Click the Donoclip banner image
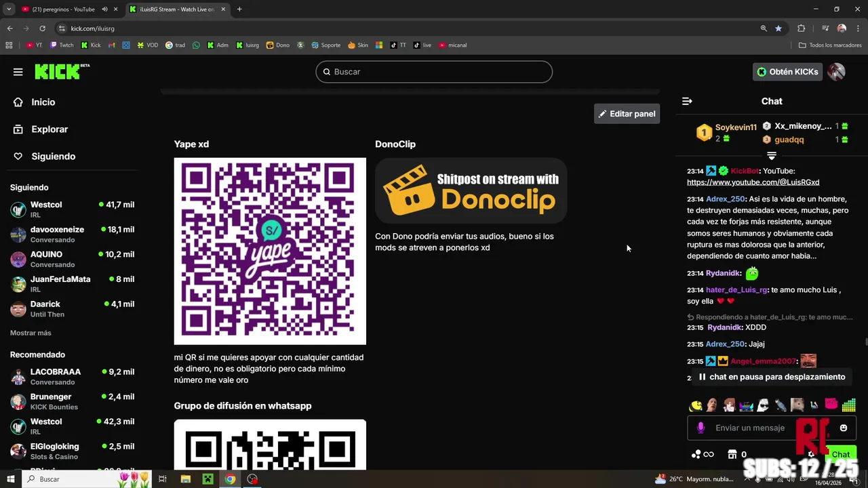The height and width of the screenshot is (488, 868). (x=471, y=190)
